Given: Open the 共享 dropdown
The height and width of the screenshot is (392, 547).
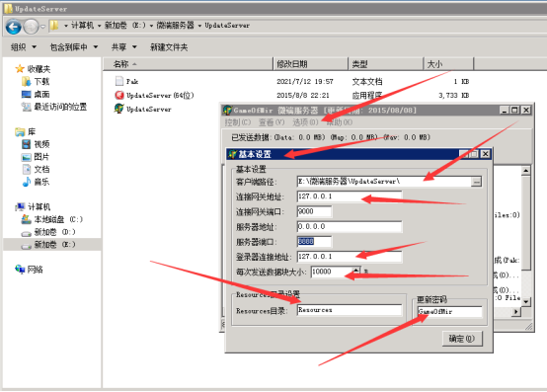Looking at the screenshot, I should (123, 47).
